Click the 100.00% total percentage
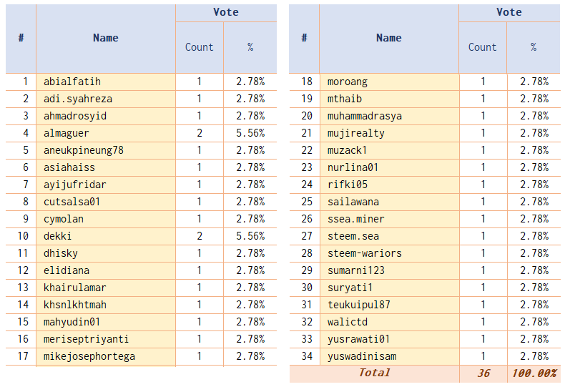The height and width of the screenshot is (392, 570). (534, 374)
